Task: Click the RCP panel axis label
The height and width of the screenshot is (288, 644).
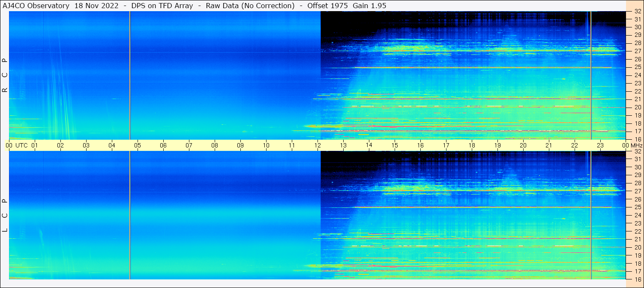Action: [x=5, y=75]
